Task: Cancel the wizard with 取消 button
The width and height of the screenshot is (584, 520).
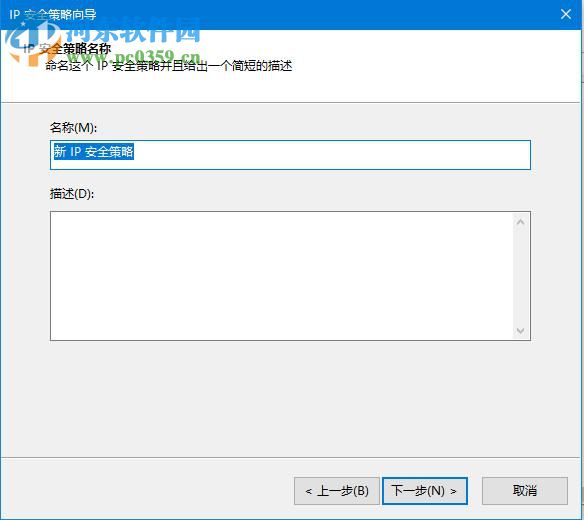Action: (x=525, y=491)
